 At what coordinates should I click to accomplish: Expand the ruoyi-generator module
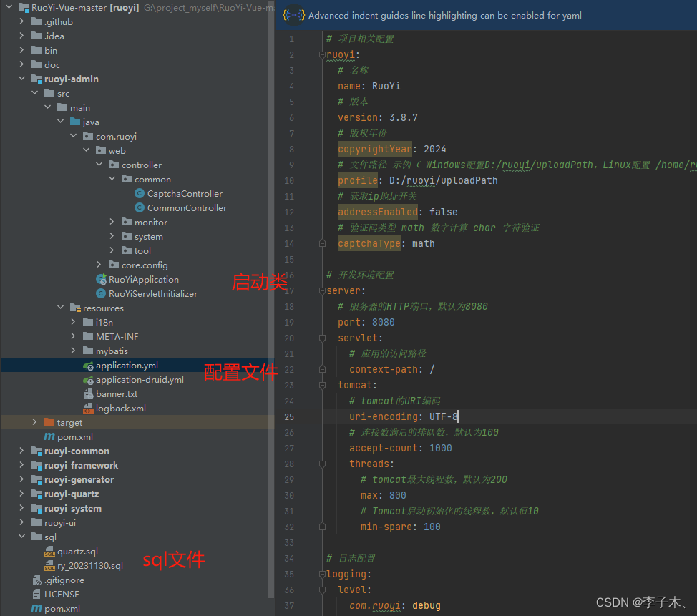coord(21,479)
